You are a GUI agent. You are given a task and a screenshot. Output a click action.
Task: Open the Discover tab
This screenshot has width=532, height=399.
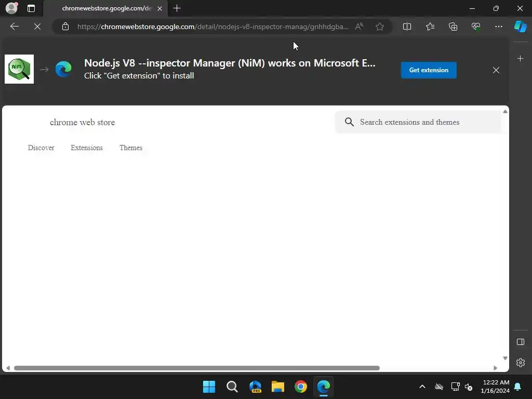coord(41,148)
